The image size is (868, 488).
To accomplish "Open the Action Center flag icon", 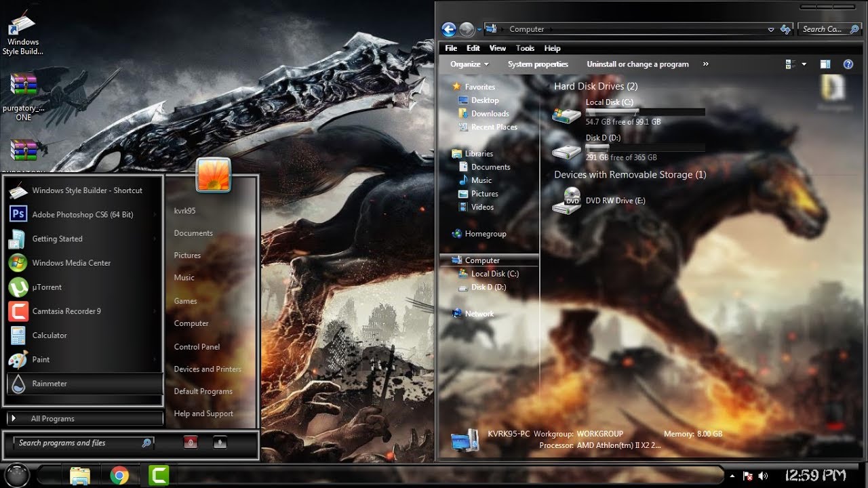I will tap(748, 476).
